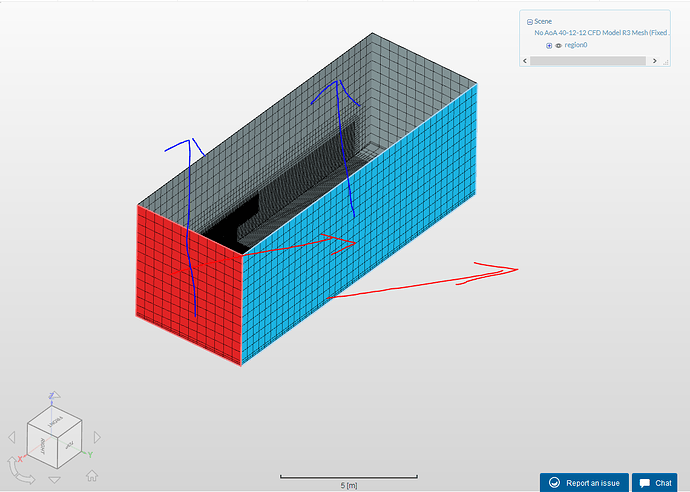Collapse the Scene tree node
The width and height of the screenshot is (690, 492).
529,20
